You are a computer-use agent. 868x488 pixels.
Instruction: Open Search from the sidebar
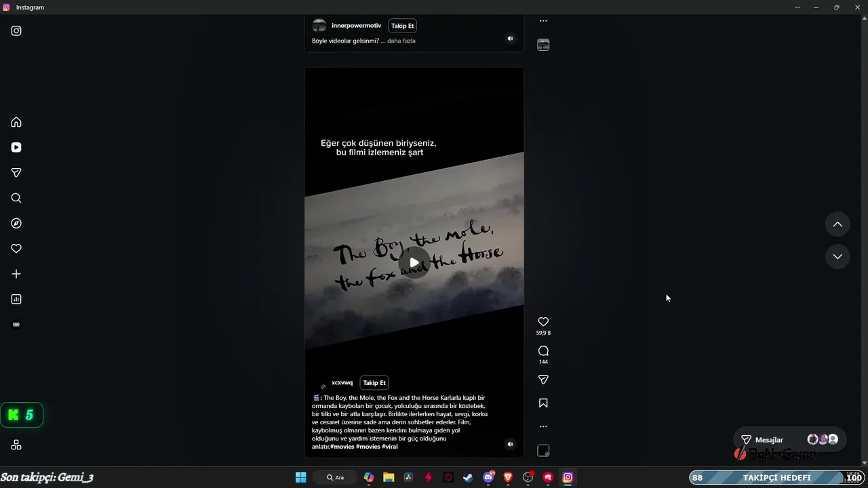(16, 198)
